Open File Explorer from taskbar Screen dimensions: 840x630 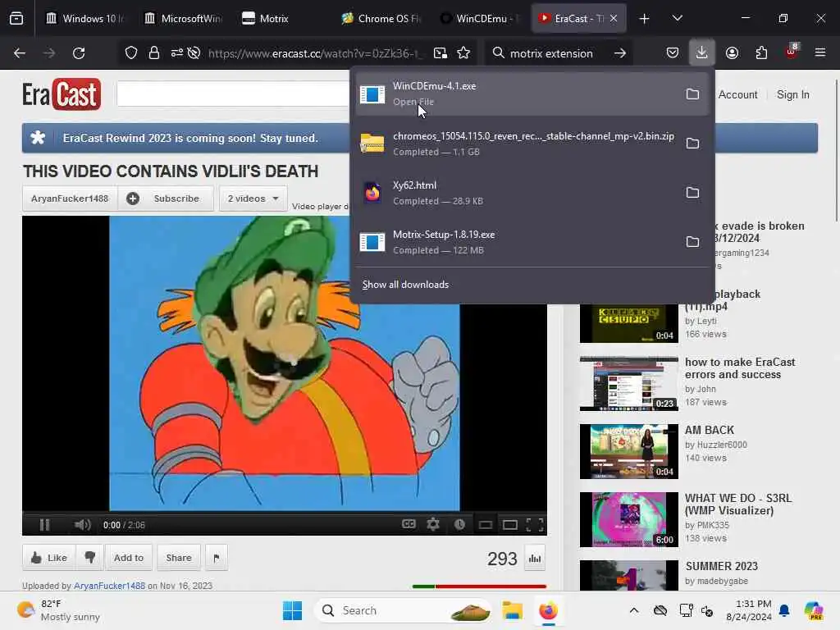tap(512, 610)
